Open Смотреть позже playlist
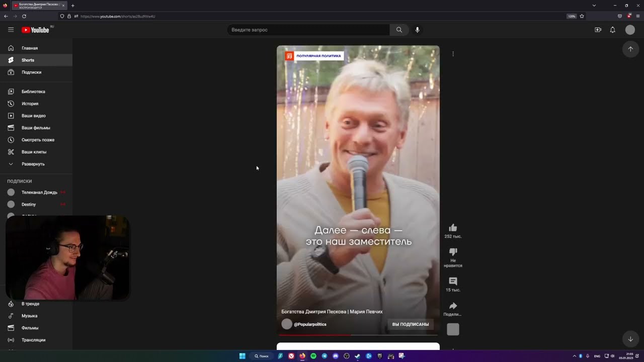Viewport: 644px width, 362px height. tap(36, 140)
